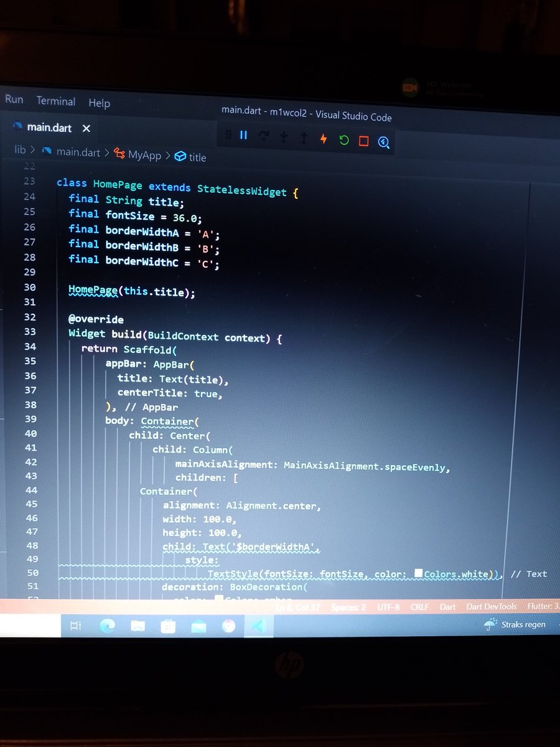Click the round pink taskbar app icon
This screenshot has width=560, height=747.
(229, 626)
